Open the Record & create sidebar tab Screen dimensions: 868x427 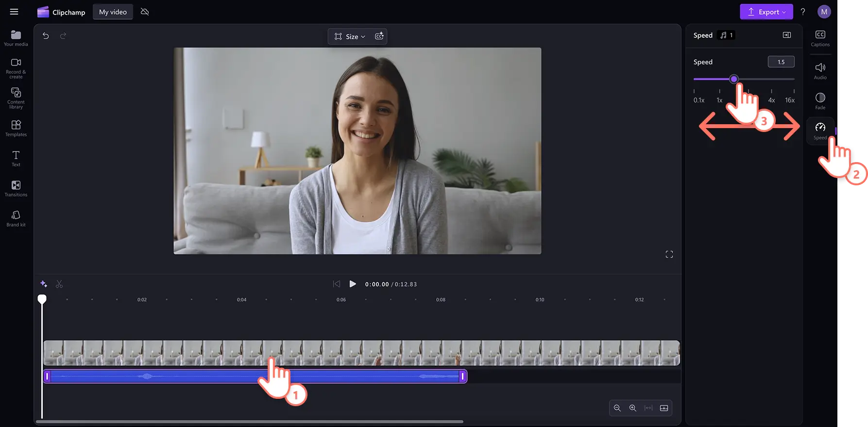16,68
